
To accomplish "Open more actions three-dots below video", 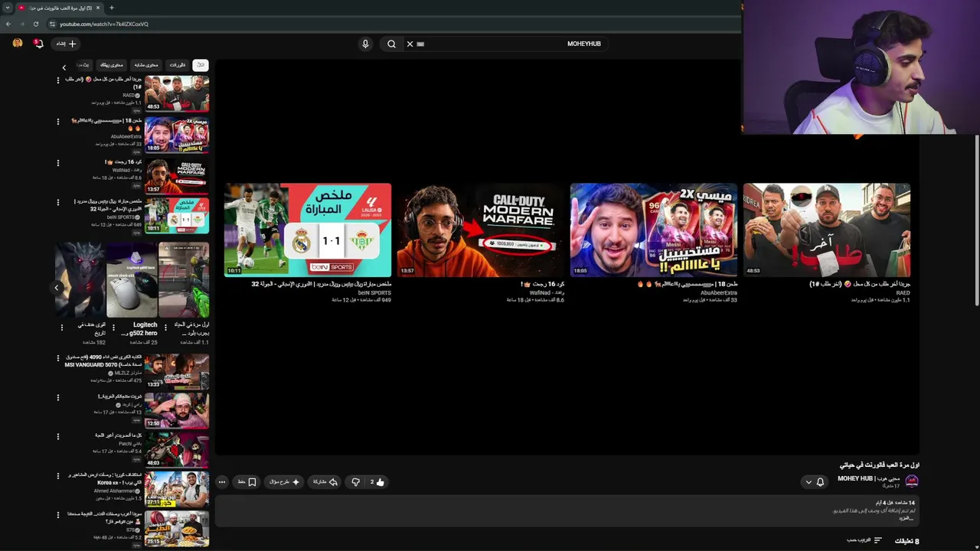I will coord(222,482).
